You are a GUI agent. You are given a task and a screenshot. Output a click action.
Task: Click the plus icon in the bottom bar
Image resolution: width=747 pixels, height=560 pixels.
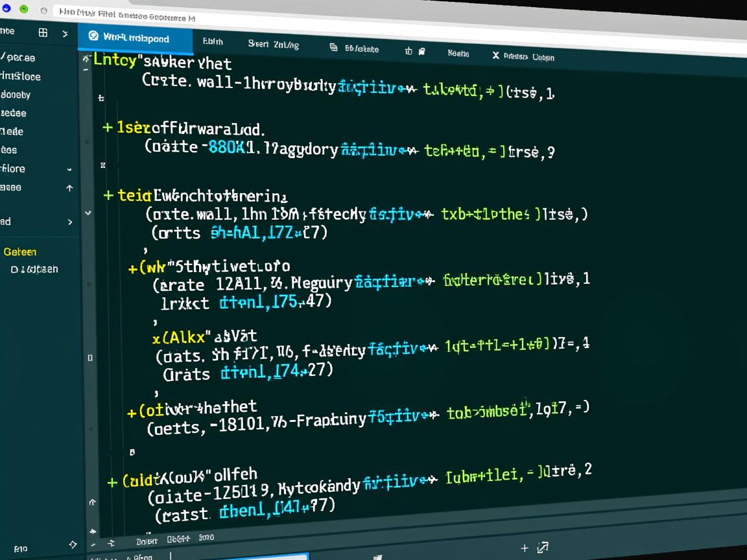point(525,548)
